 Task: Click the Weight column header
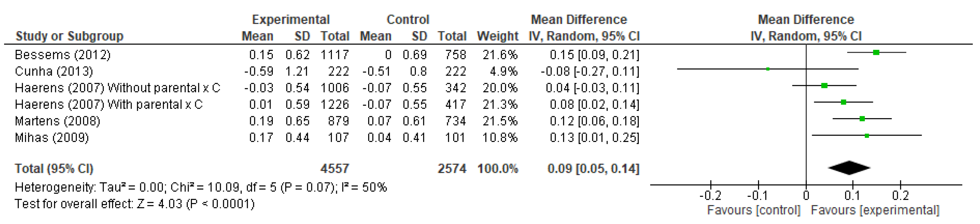point(497,36)
